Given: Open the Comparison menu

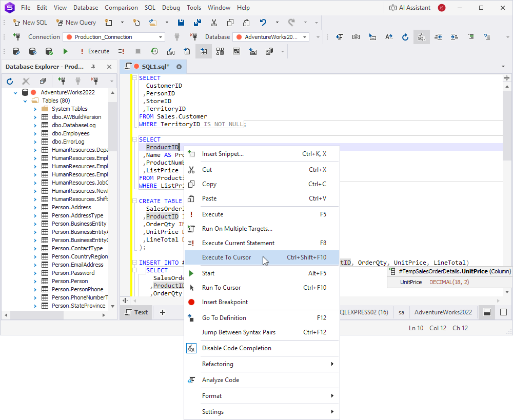Looking at the screenshot, I should coord(121,8).
